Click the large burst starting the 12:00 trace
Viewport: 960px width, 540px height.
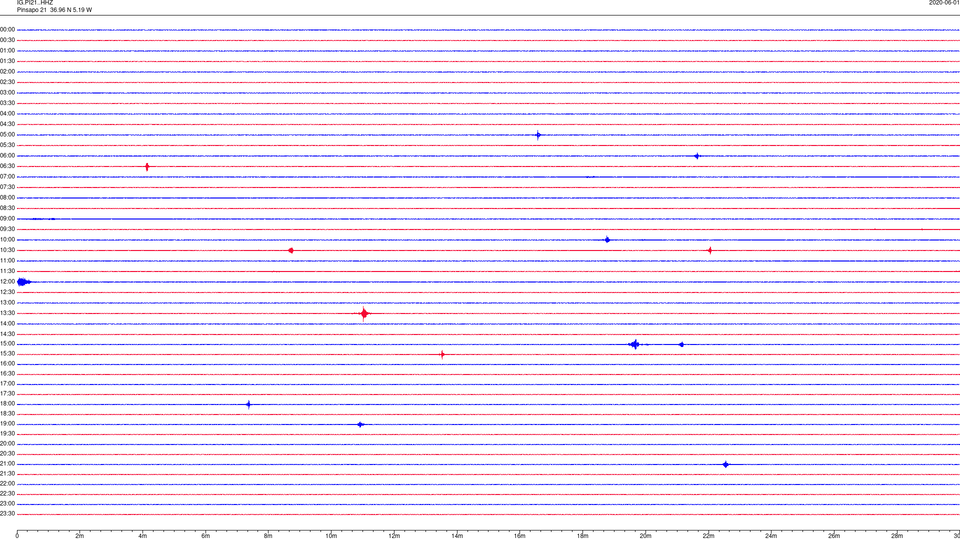pyautogui.click(x=24, y=282)
